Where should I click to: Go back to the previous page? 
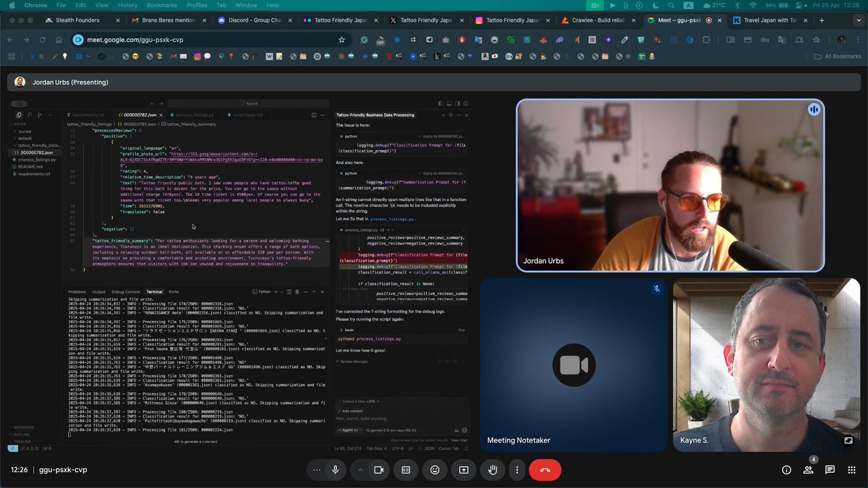pos(10,40)
